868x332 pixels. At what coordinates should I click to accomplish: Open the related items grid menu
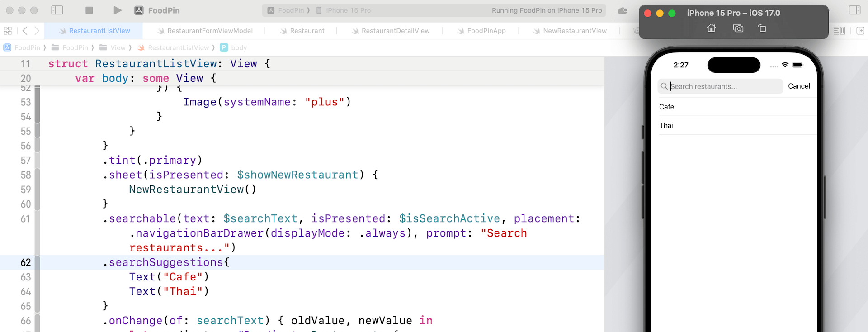[8, 31]
